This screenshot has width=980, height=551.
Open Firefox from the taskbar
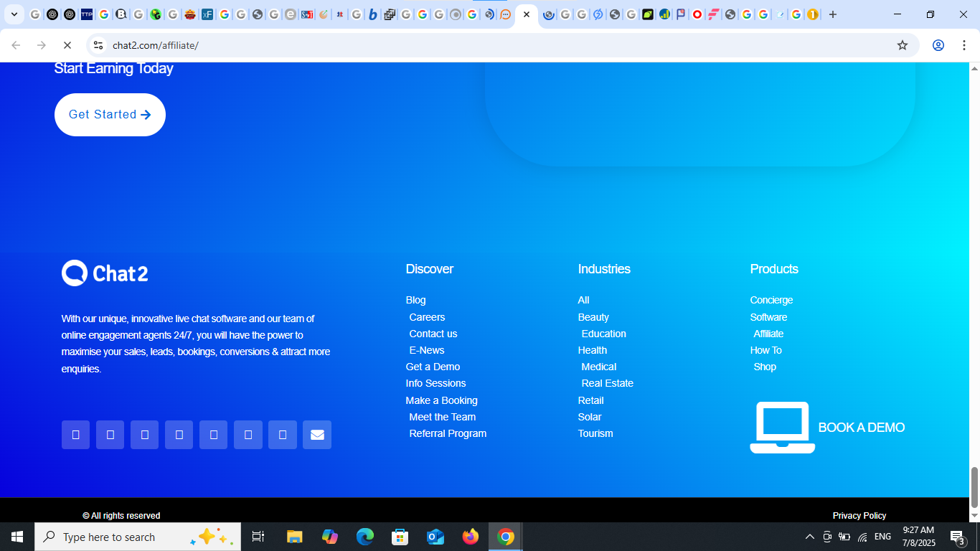[x=471, y=537]
